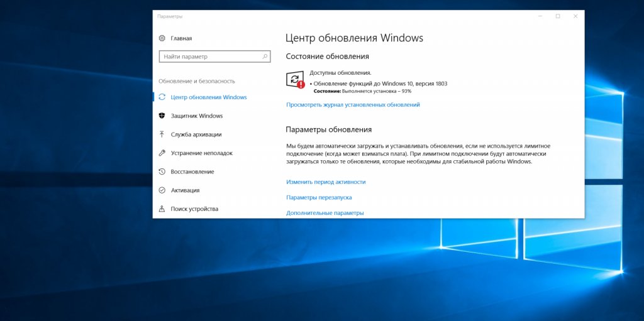This screenshot has width=644, height=321.
Task: Click the Служба архивации upload arrow icon
Action: point(162,134)
